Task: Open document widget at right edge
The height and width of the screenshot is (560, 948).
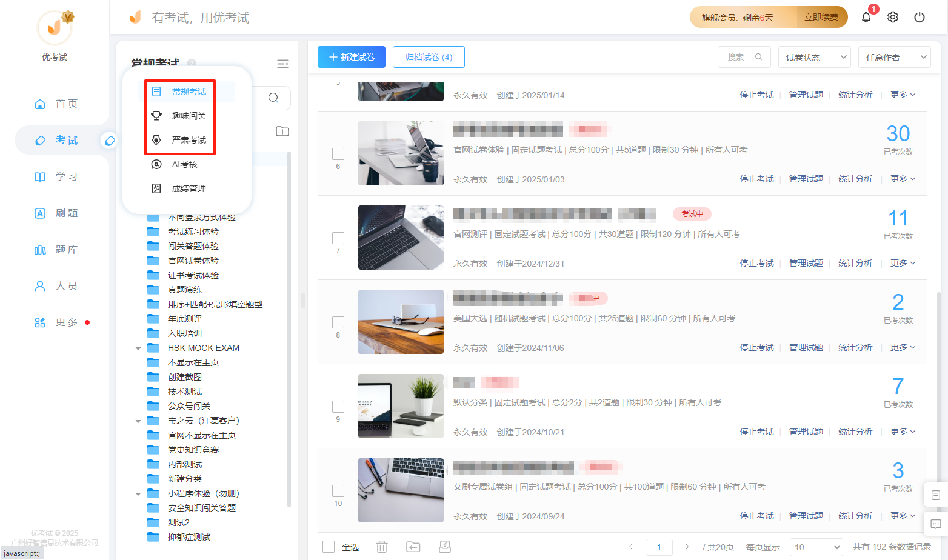Action: point(936,495)
